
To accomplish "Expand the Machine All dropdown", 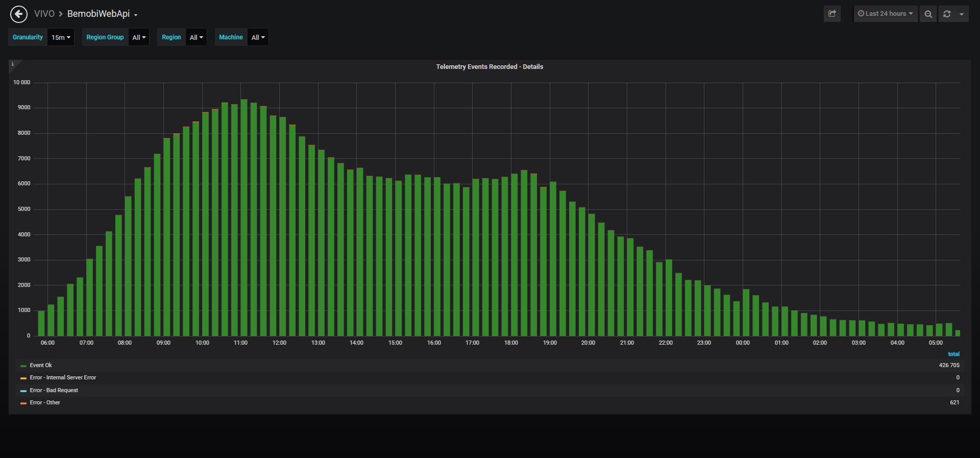I will click(x=258, y=37).
